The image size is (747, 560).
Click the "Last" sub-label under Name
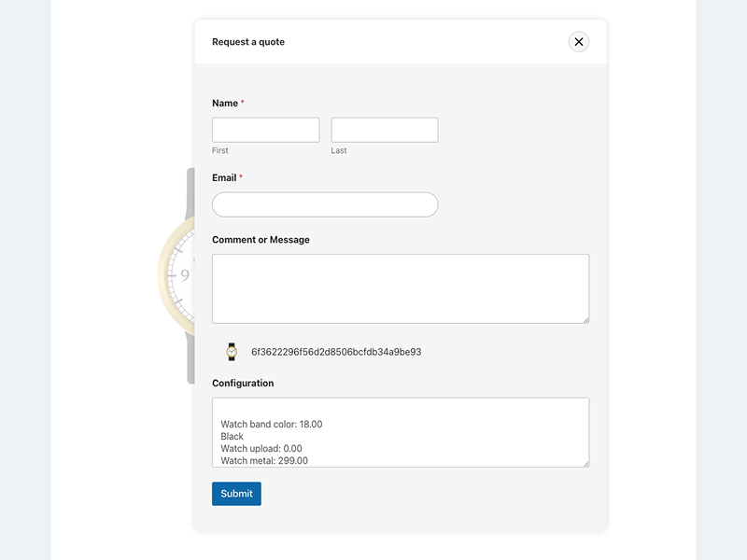(339, 150)
